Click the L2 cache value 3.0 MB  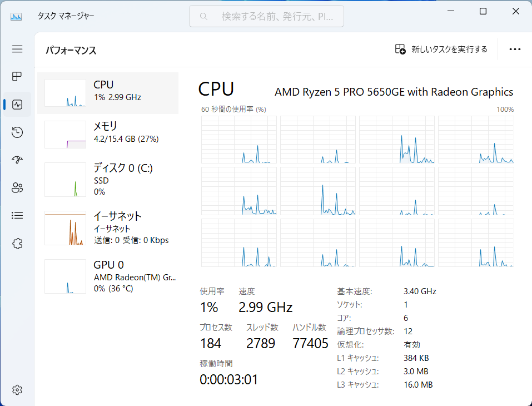[416, 372]
